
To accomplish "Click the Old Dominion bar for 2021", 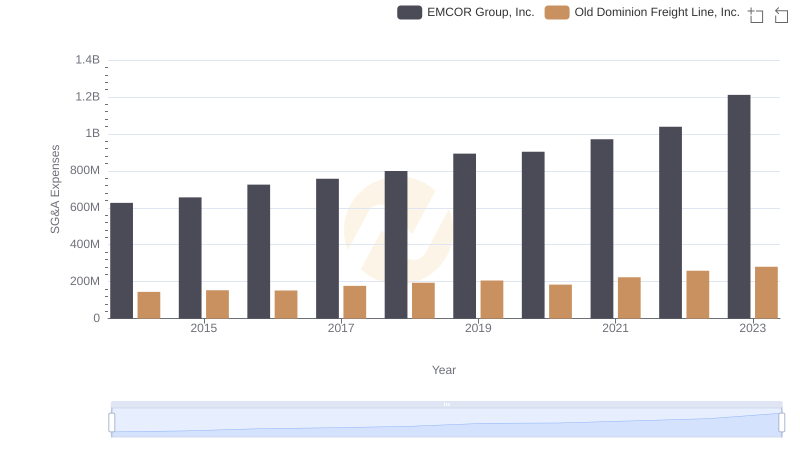I will pyautogui.click(x=629, y=298).
